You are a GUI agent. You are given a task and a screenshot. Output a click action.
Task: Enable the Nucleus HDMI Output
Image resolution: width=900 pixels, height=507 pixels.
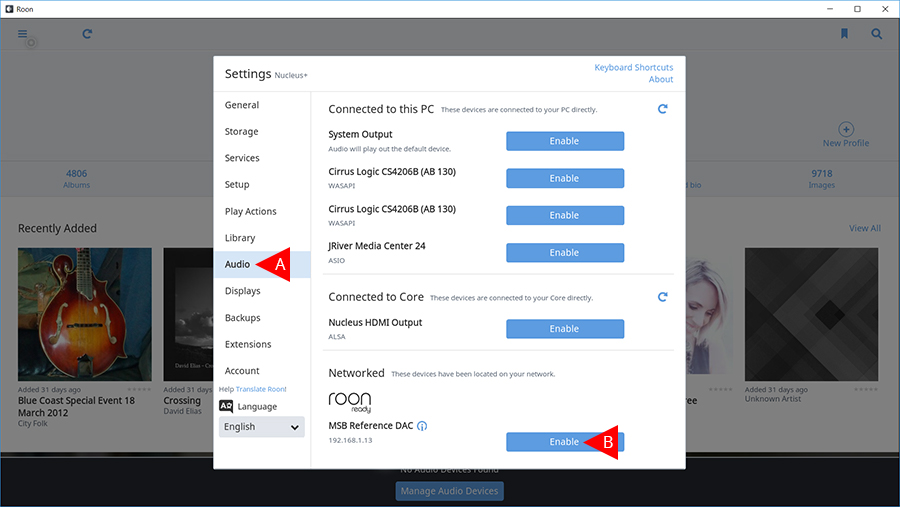565,329
